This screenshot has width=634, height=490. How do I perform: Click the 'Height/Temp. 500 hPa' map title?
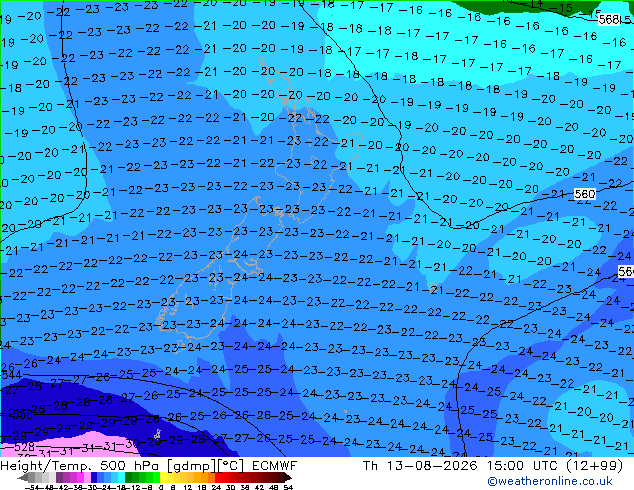point(81,466)
